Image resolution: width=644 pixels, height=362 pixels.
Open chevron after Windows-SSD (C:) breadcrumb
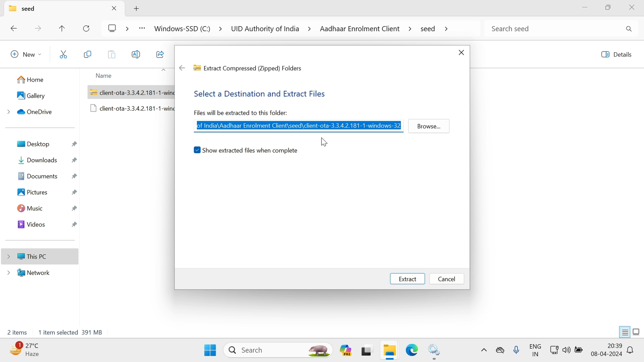coord(221,29)
